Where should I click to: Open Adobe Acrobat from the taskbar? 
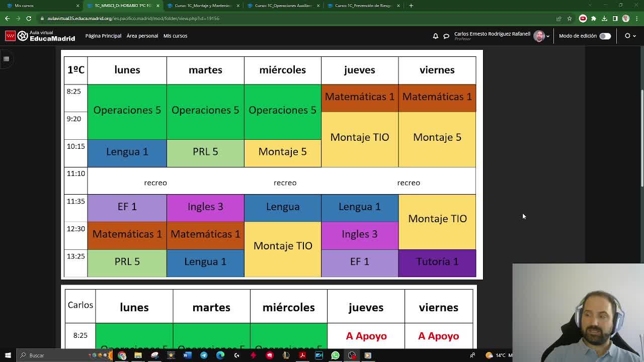tap(302, 355)
